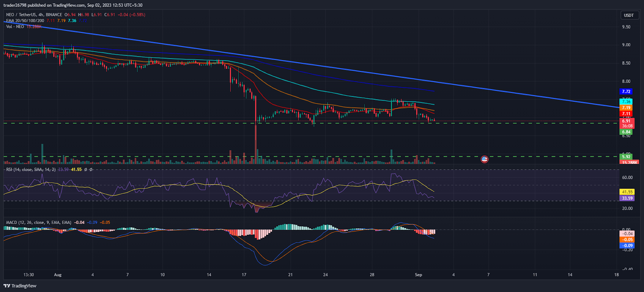Click the '14' date before 17 on time axis
Viewport: 644px width, 292px height.
[209, 275]
